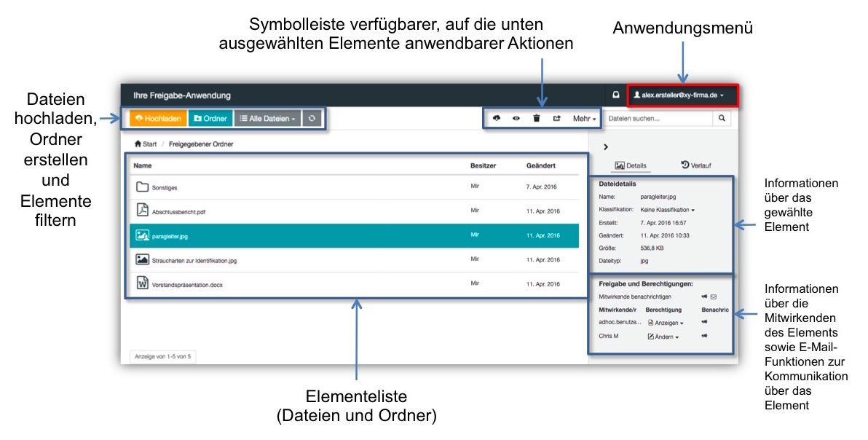Click the Sonstiges folder icon

[x=142, y=186]
